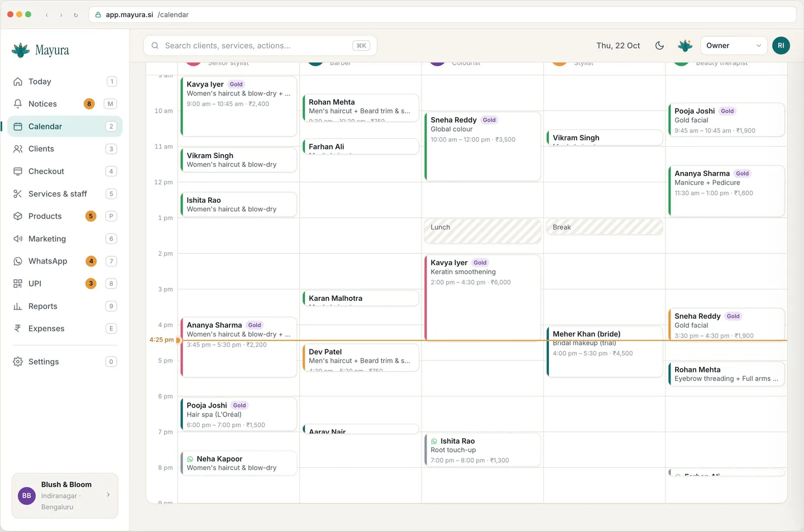The image size is (804, 532).
Task: Click the UPI QR code icon
Action: [x=18, y=284]
